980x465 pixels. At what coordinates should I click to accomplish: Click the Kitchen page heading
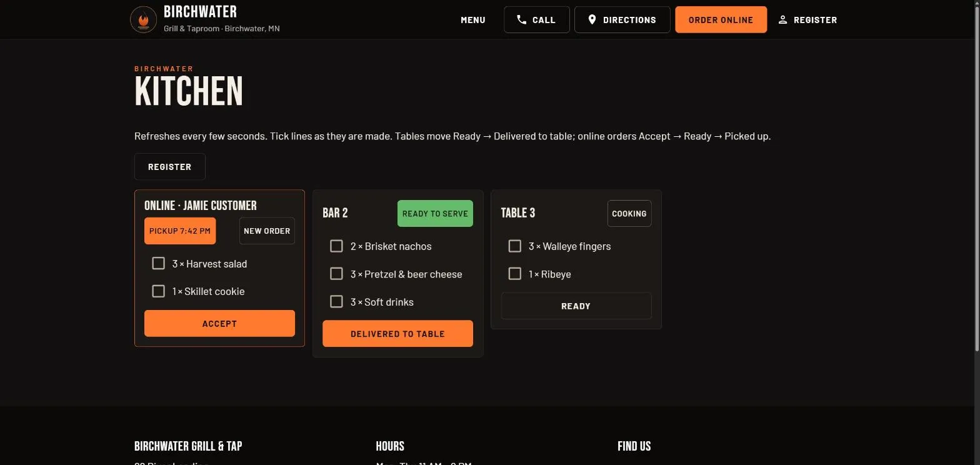(x=189, y=91)
